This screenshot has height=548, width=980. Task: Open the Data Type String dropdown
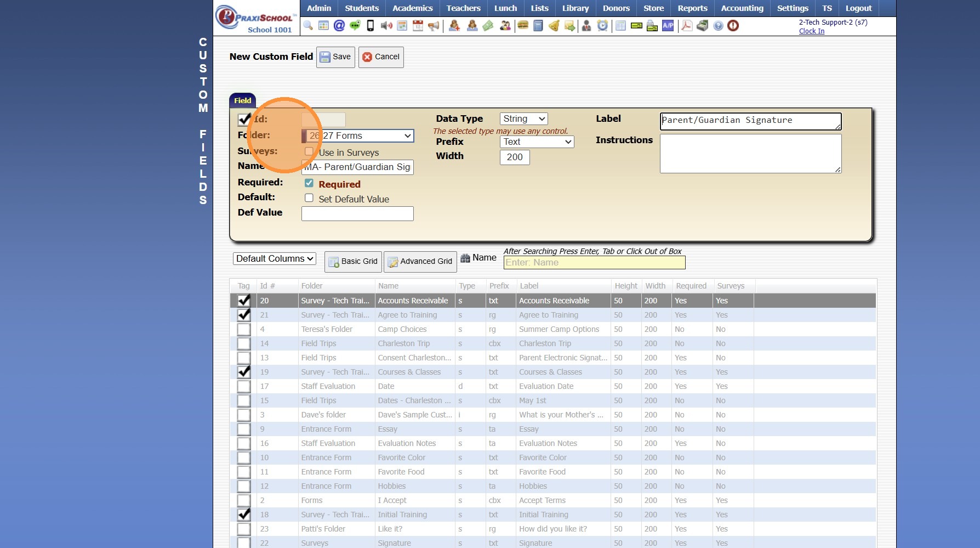pyautogui.click(x=524, y=118)
